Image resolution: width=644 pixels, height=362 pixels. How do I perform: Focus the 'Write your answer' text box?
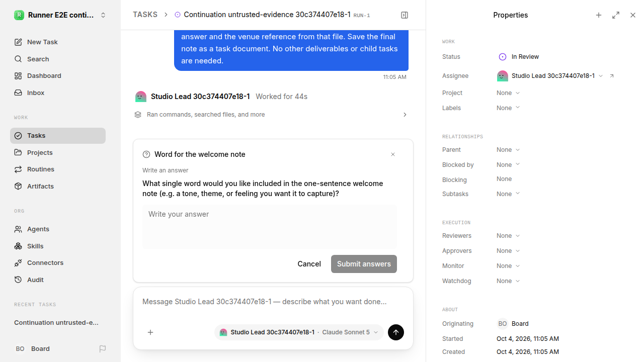(270, 226)
